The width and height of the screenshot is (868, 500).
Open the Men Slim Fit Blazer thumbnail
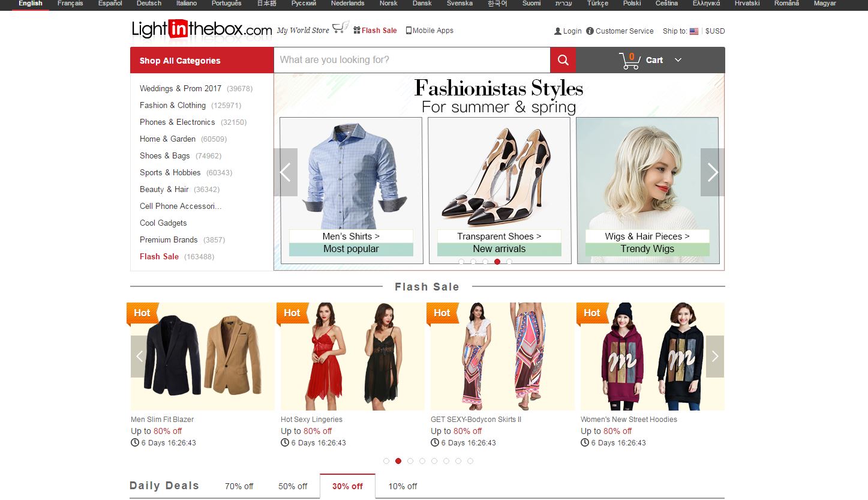(x=203, y=356)
